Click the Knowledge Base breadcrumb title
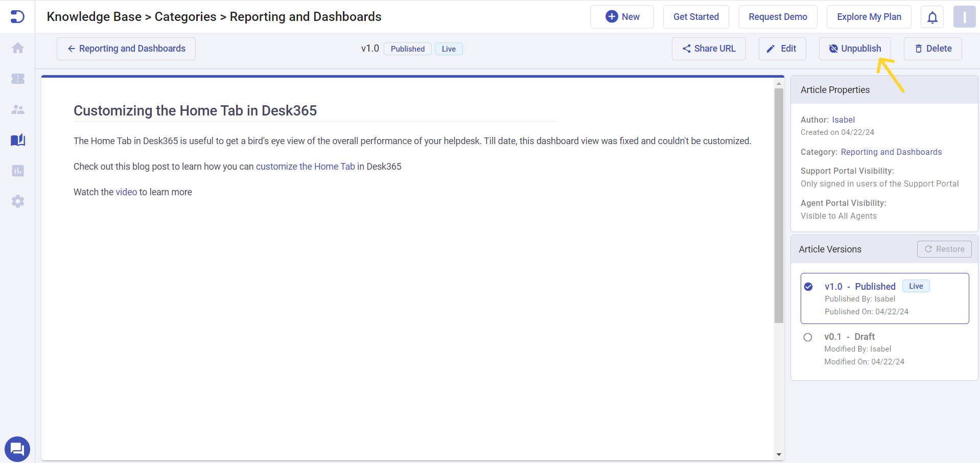This screenshot has width=980, height=463. coord(94,17)
